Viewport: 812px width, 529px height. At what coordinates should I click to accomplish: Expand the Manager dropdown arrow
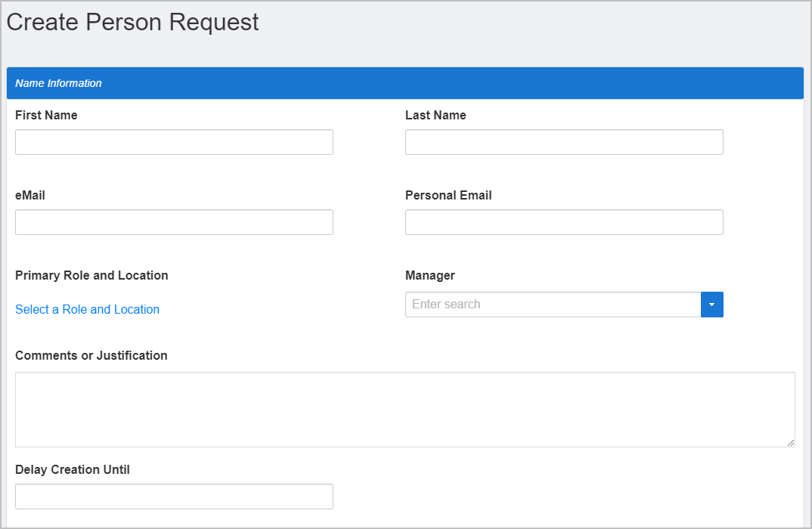712,305
